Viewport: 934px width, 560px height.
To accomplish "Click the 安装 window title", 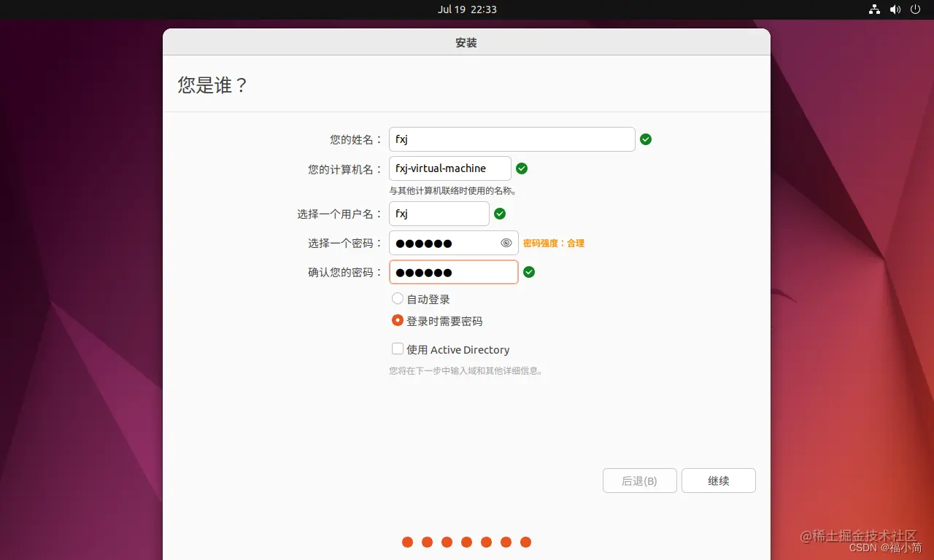I will 466,43.
